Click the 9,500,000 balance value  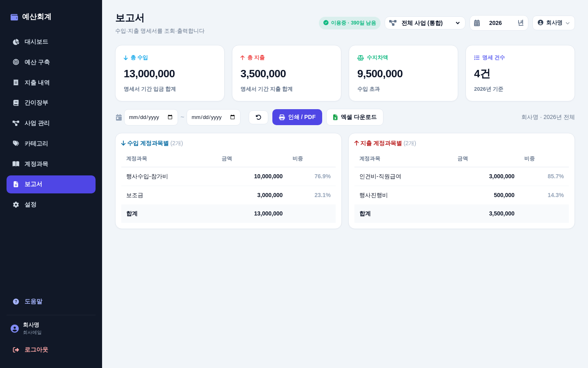(380, 74)
